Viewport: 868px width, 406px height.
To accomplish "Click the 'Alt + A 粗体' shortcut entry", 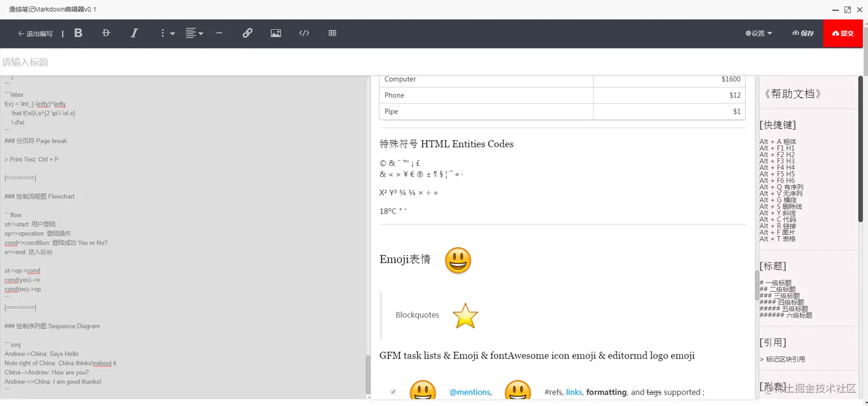I will click(778, 142).
